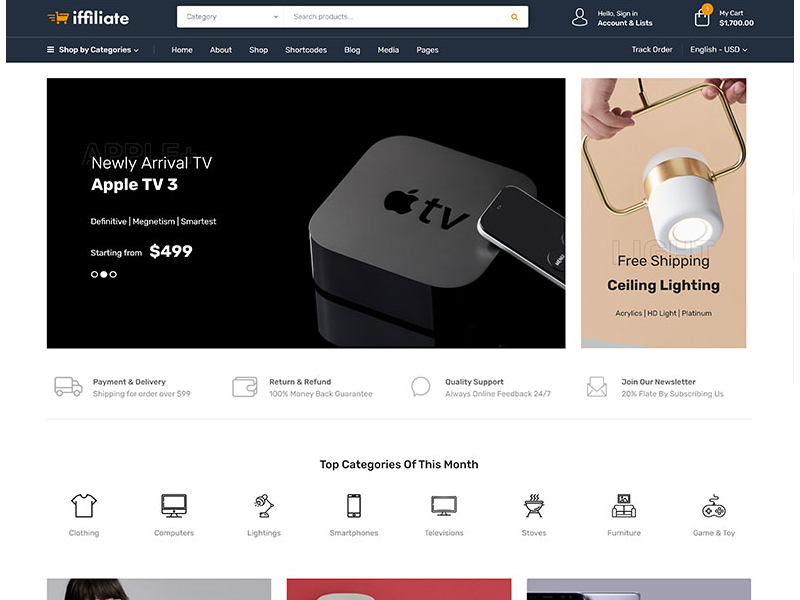Viewport: 800px width, 600px height.
Task: Go to the Blog menu item
Action: click(x=352, y=50)
